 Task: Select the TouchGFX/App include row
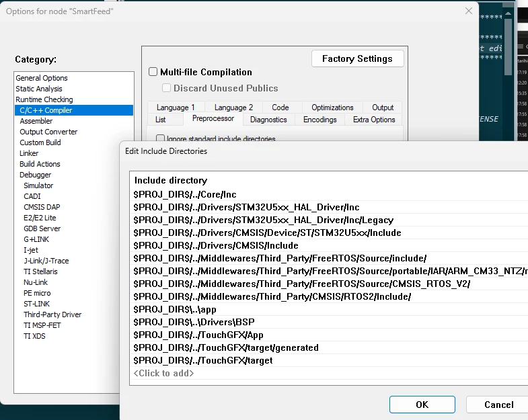[x=329, y=335]
